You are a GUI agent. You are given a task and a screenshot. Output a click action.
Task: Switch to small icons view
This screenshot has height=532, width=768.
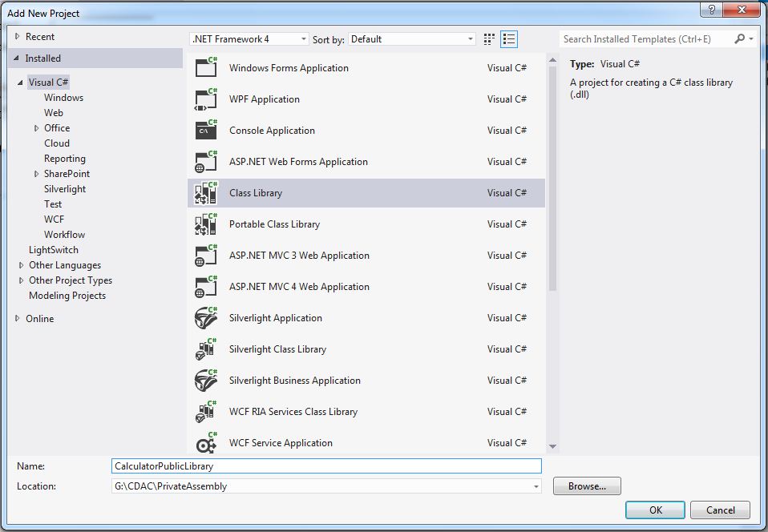point(489,39)
